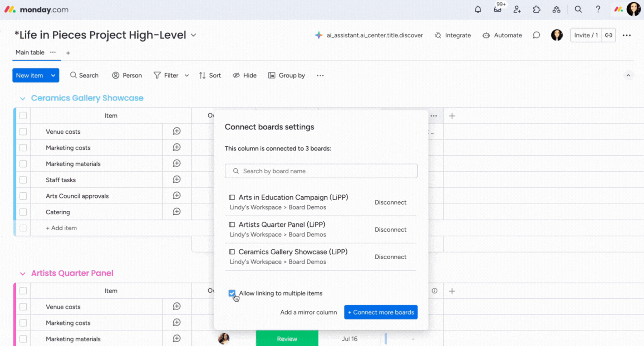Open the AI assistant discover button
644x346 pixels.
coord(369,35)
